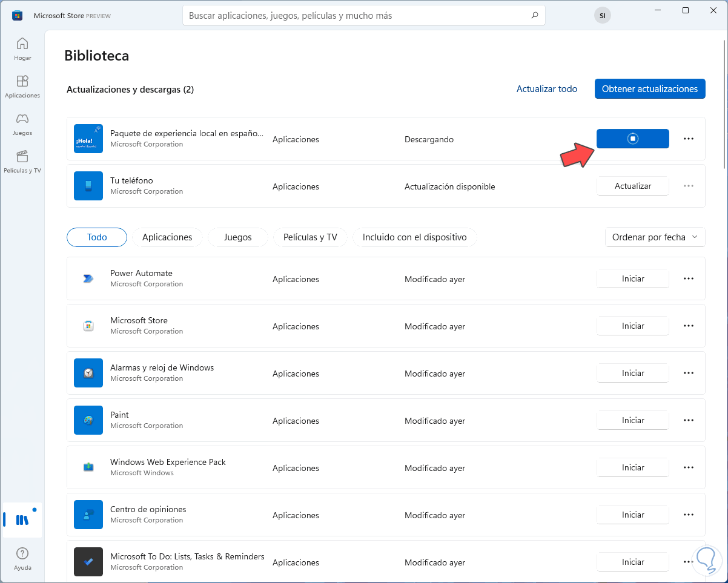
Task: Select the Todo filter chip
Action: pyautogui.click(x=97, y=237)
